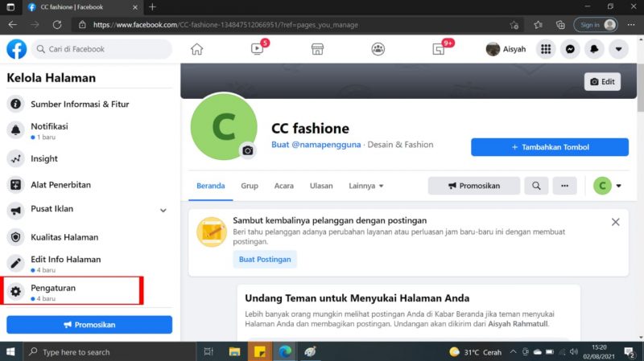Open the notifications bell in top bar
This screenshot has width=644, height=361.
coord(594,49)
